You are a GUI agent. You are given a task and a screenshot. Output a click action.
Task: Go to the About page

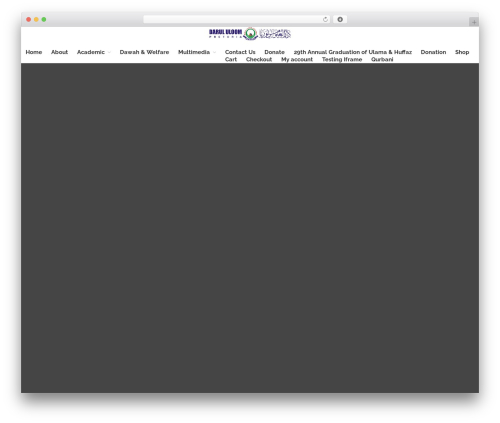click(x=59, y=52)
